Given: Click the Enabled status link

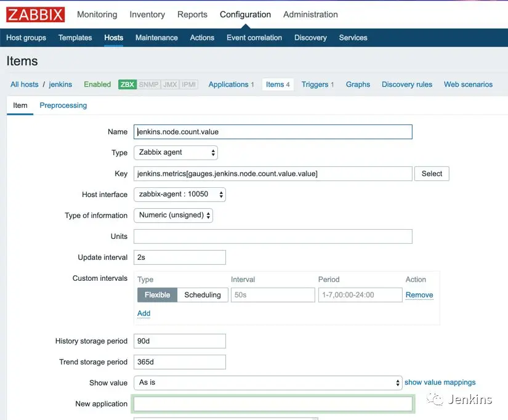Looking at the screenshot, I should coord(97,84).
